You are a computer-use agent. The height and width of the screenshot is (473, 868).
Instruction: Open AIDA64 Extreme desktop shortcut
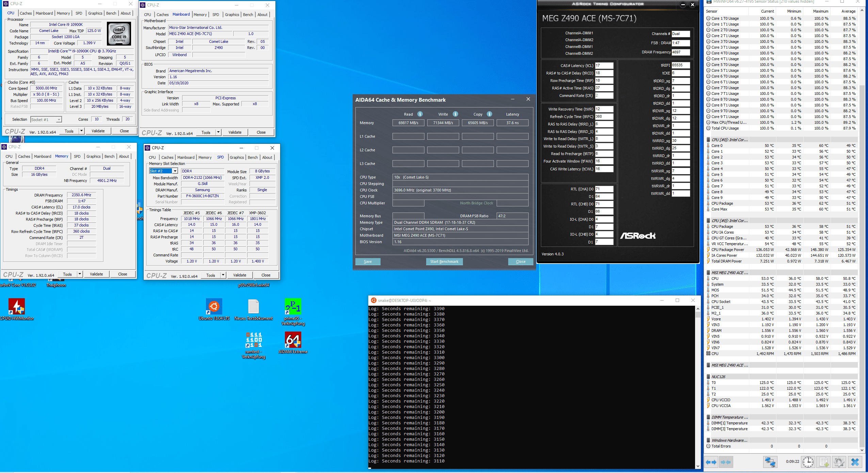click(293, 342)
